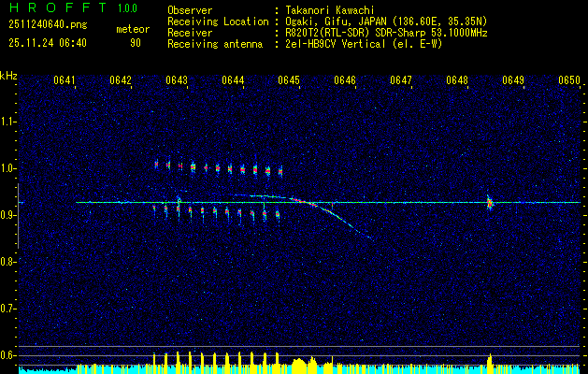588x374 pixels.
Task: Select the 0641 time axis label
Action: [65, 81]
